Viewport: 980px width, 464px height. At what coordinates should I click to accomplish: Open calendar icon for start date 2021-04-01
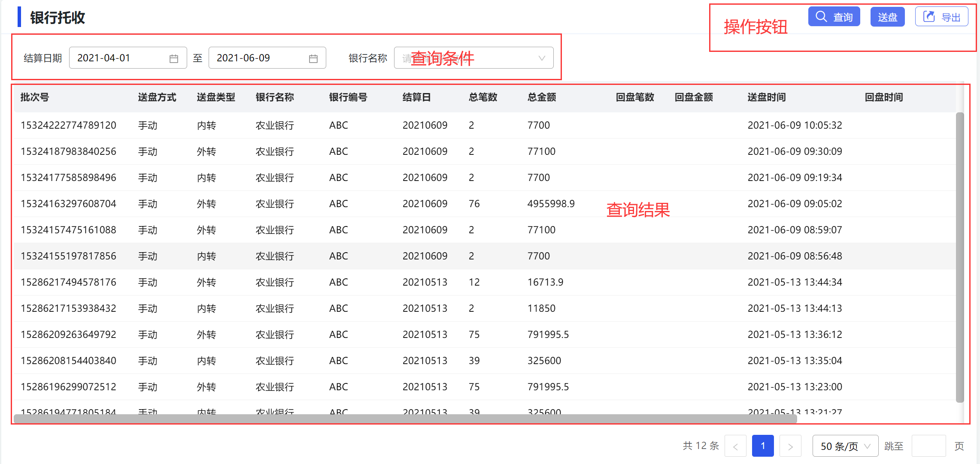pyautogui.click(x=174, y=58)
